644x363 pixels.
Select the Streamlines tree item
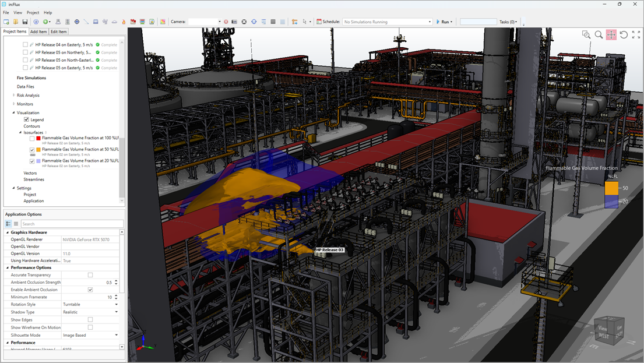coord(34,179)
